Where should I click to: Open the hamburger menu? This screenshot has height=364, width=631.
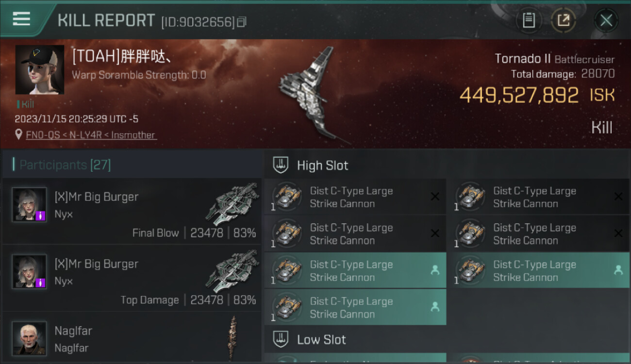click(21, 19)
